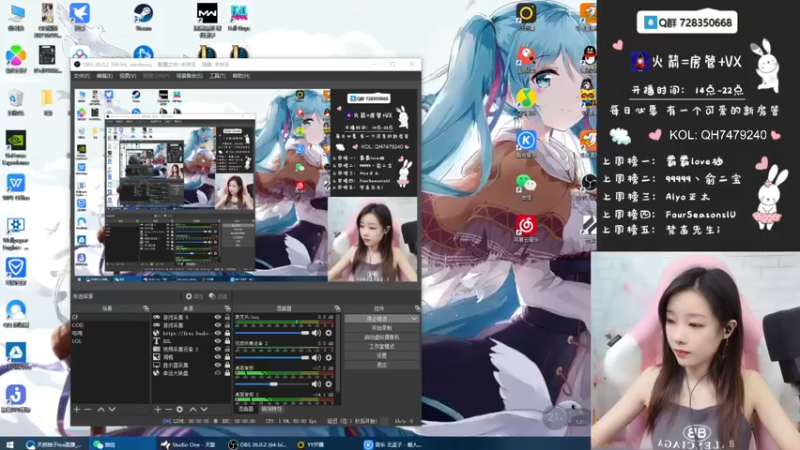Move selected scene down

coord(112,409)
